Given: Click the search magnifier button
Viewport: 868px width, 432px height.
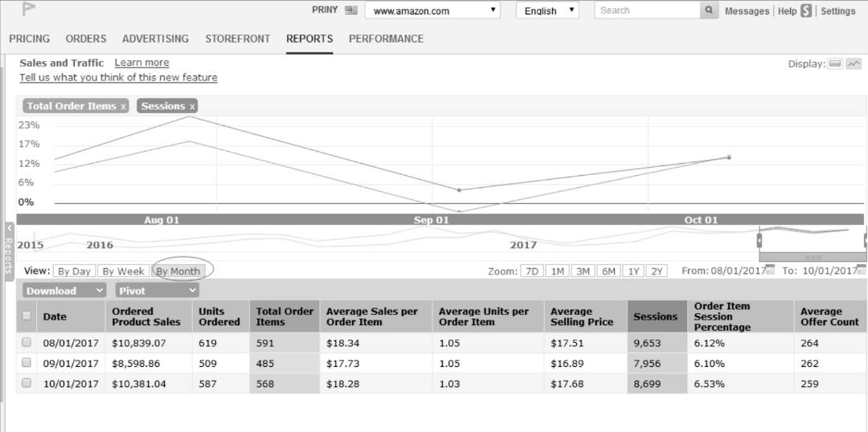Looking at the screenshot, I should coord(709,10).
